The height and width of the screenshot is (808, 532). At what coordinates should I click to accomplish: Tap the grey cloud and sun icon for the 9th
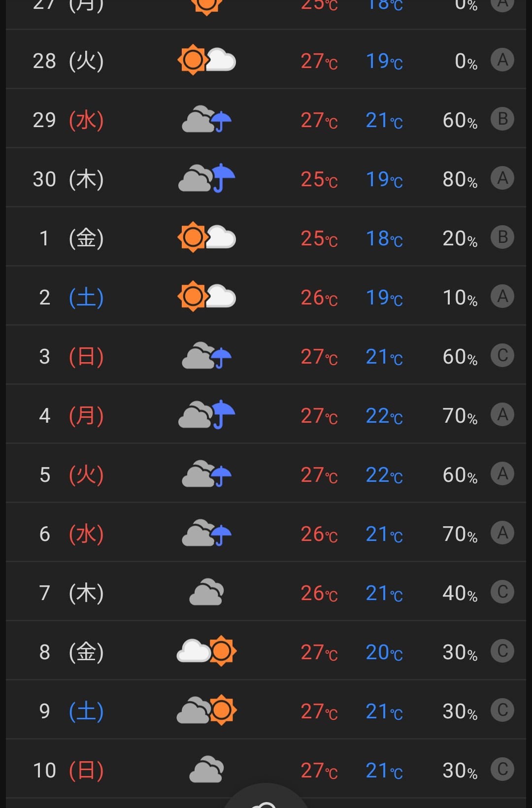(206, 710)
